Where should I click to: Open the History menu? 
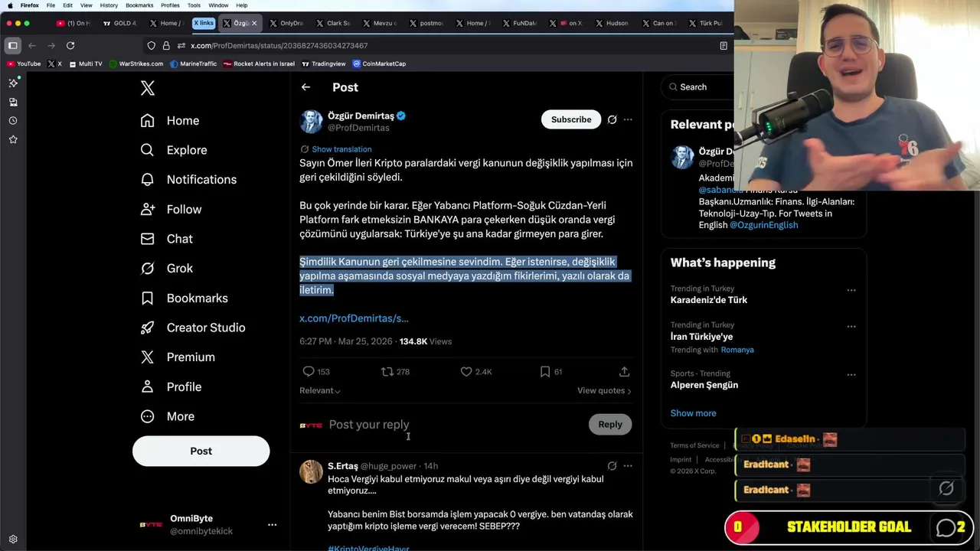(109, 5)
